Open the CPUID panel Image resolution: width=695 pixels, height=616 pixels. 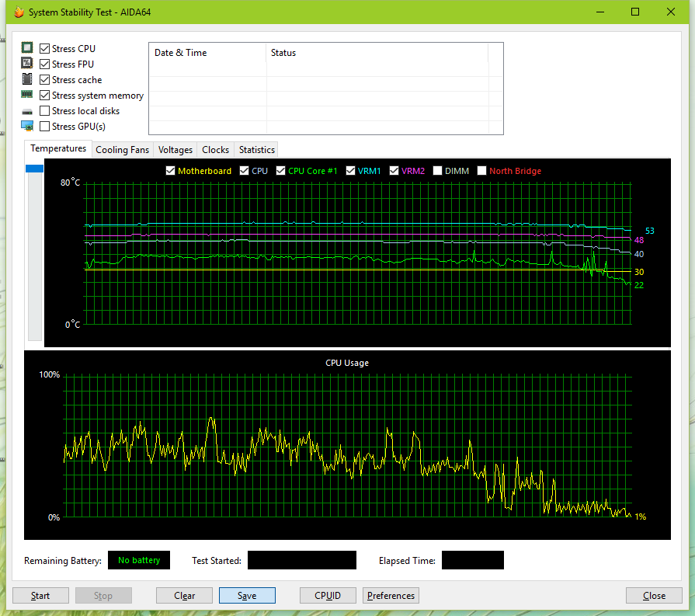(x=328, y=595)
